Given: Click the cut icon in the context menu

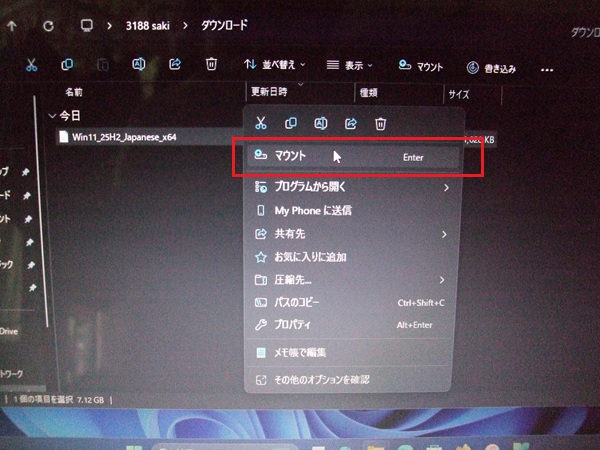Looking at the screenshot, I should 261,123.
